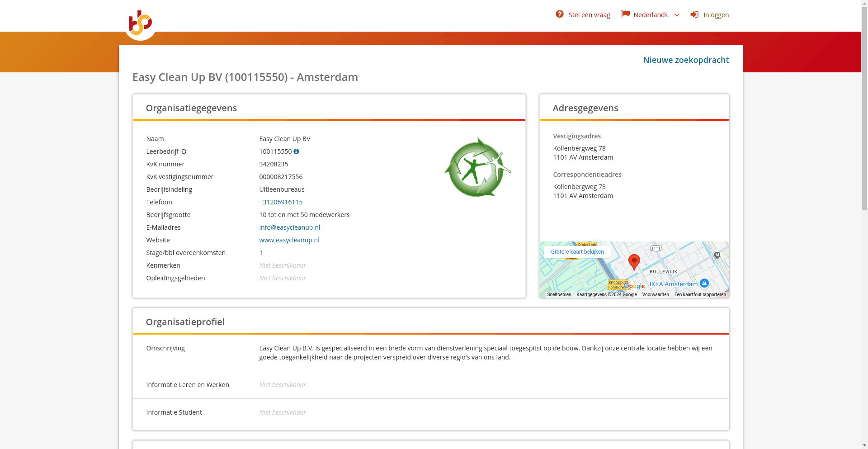
Task: Click Sneltoetsen button on map
Action: pos(559,294)
